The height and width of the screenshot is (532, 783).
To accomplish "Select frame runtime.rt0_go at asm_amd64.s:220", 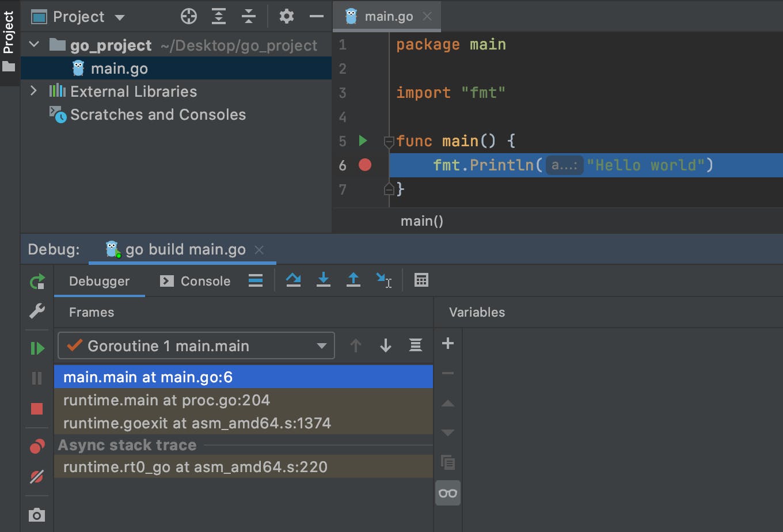I will click(x=244, y=467).
